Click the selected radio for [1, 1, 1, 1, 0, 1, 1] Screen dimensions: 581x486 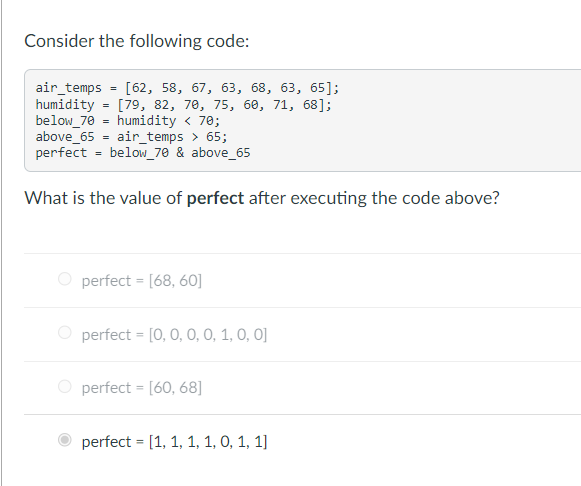64,440
